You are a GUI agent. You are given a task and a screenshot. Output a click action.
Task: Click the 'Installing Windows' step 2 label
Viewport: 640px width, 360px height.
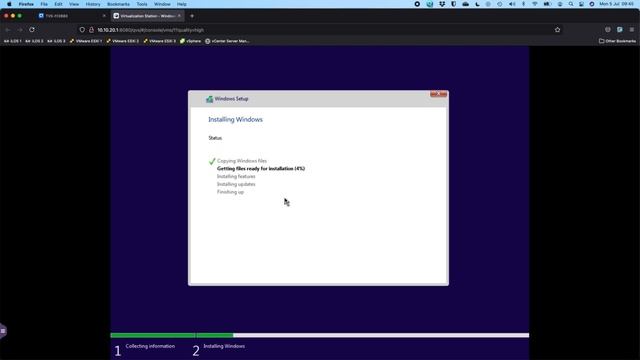(x=224, y=346)
